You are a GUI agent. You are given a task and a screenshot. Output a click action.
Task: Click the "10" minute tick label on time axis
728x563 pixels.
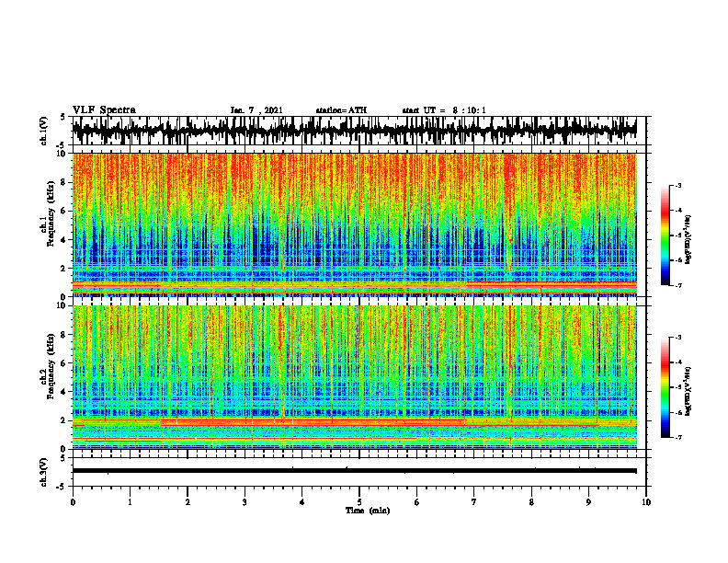pyautogui.click(x=646, y=502)
